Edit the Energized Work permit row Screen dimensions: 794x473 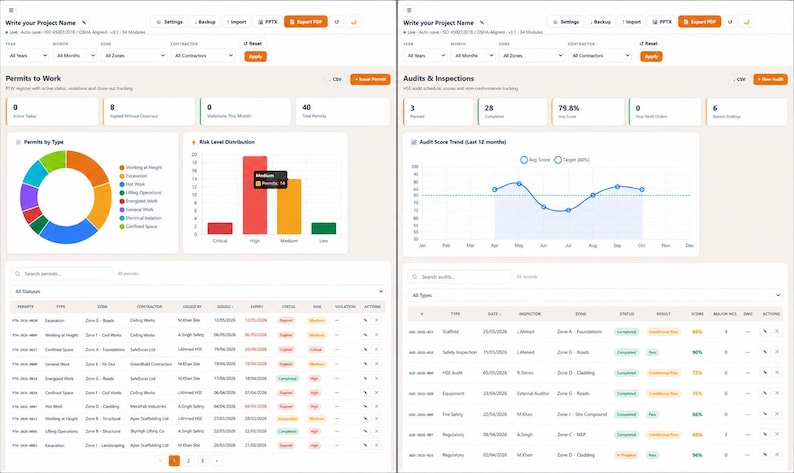[365, 378]
